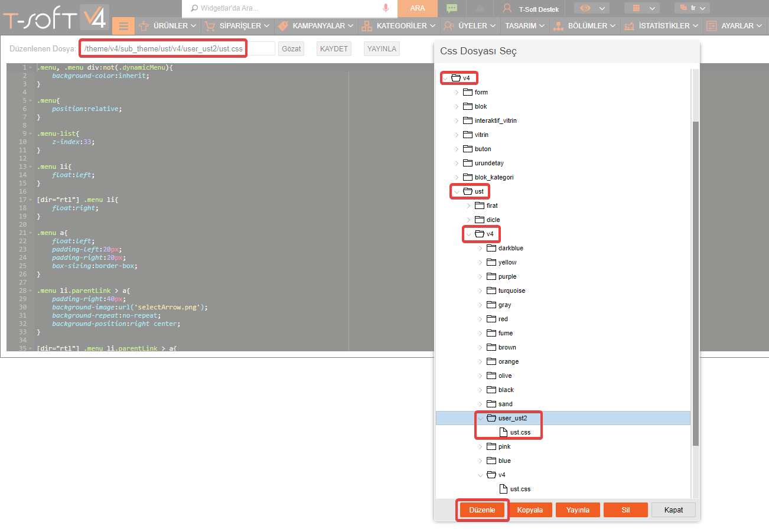Expand the form folder chevron

tap(457, 92)
